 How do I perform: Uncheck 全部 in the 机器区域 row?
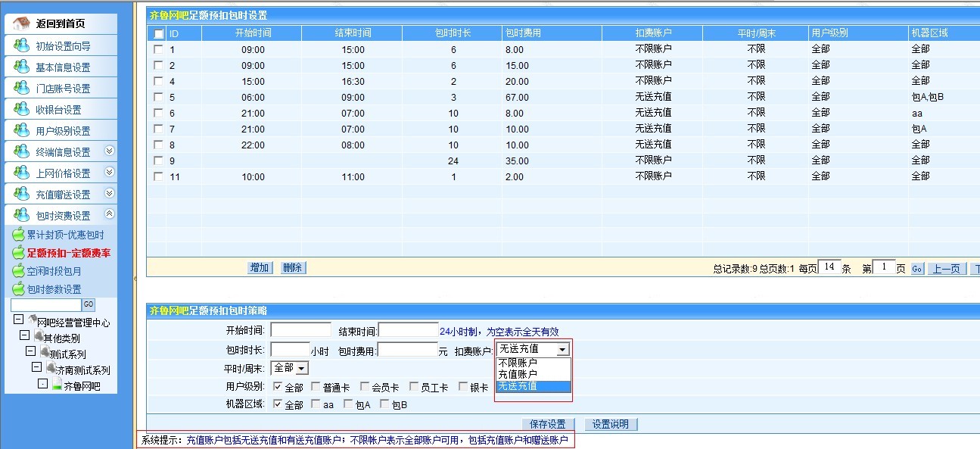277,404
